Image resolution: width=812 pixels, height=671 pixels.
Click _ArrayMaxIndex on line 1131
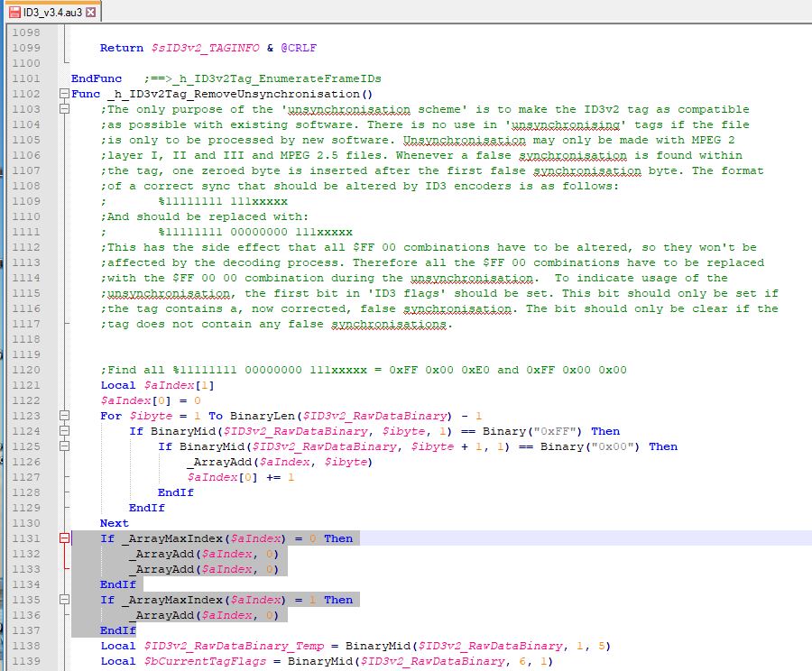(x=172, y=538)
